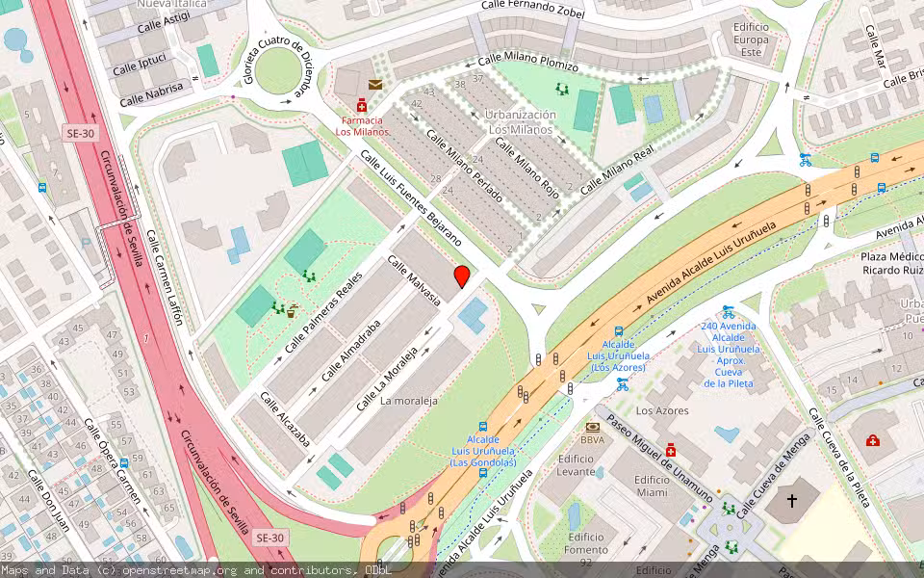The width and height of the screenshot is (924, 578).
Task: Select the parking P icon near Circunvalación
Action: [86, 243]
